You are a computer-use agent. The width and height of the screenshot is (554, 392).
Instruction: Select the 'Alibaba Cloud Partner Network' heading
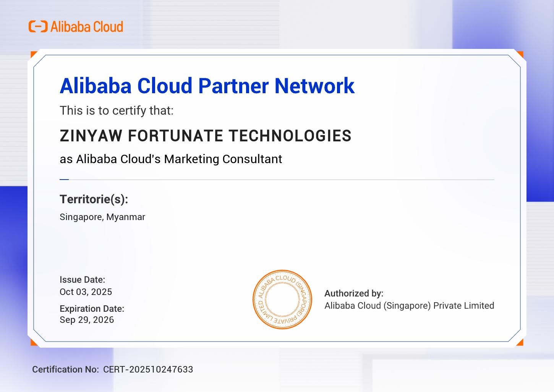point(207,86)
